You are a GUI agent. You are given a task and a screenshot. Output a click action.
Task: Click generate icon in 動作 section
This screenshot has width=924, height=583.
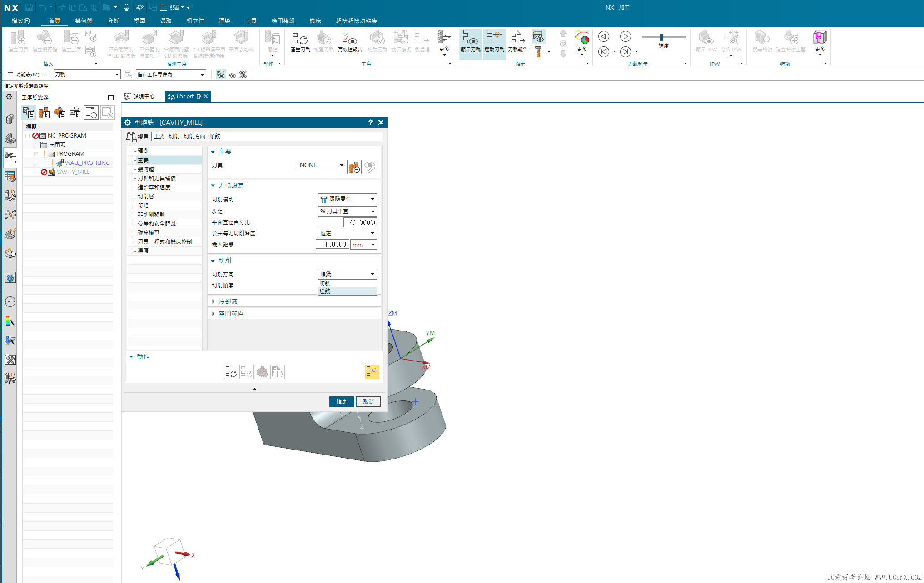[231, 372]
